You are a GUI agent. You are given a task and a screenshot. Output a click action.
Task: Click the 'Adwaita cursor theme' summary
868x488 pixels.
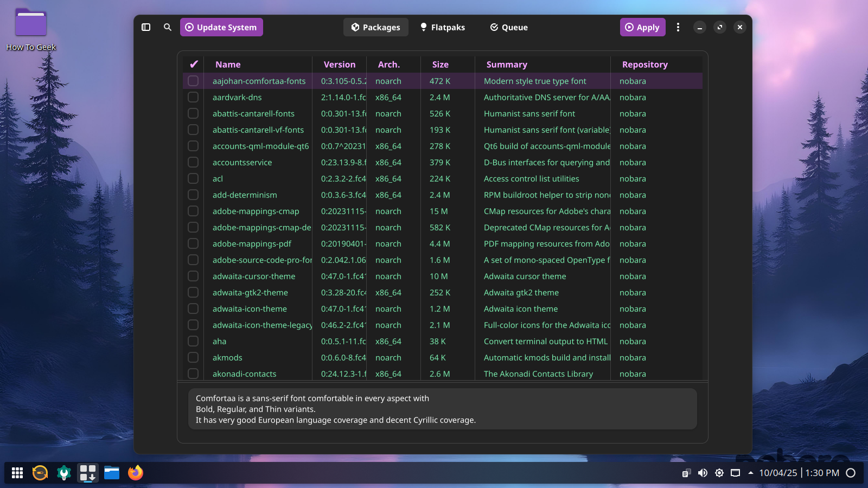coord(525,276)
